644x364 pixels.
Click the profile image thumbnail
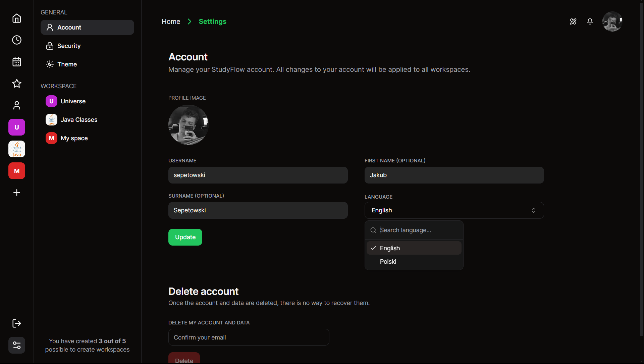[x=188, y=125]
